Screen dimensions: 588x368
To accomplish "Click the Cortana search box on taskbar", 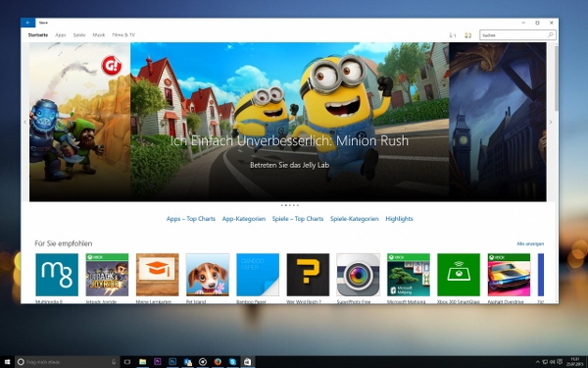I will [68, 362].
